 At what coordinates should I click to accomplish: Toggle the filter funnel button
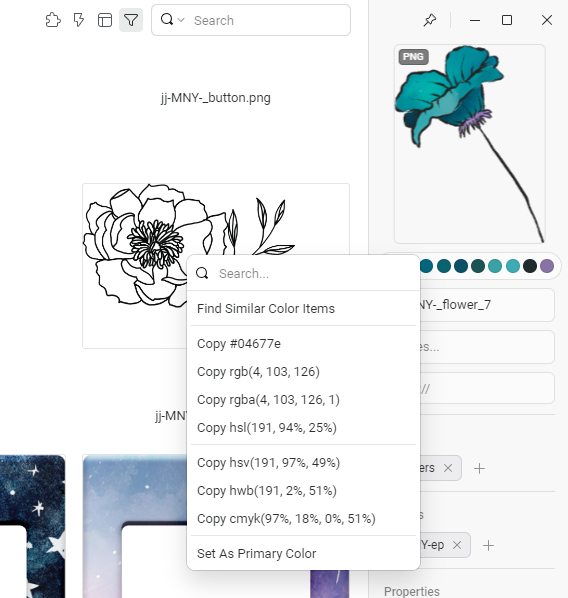tap(131, 20)
